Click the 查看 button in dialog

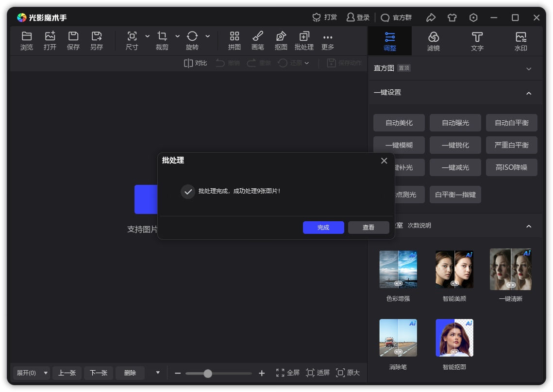point(369,228)
